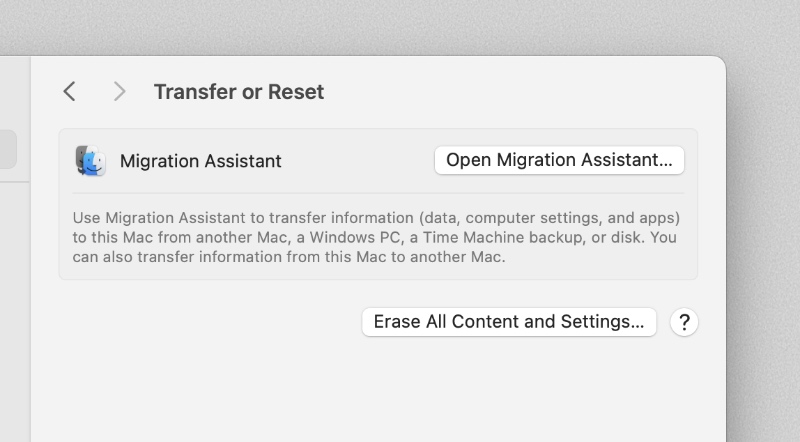The image size is (800, 442).
Task: Click the forward navigation chevron
Action: click(119, 92)
